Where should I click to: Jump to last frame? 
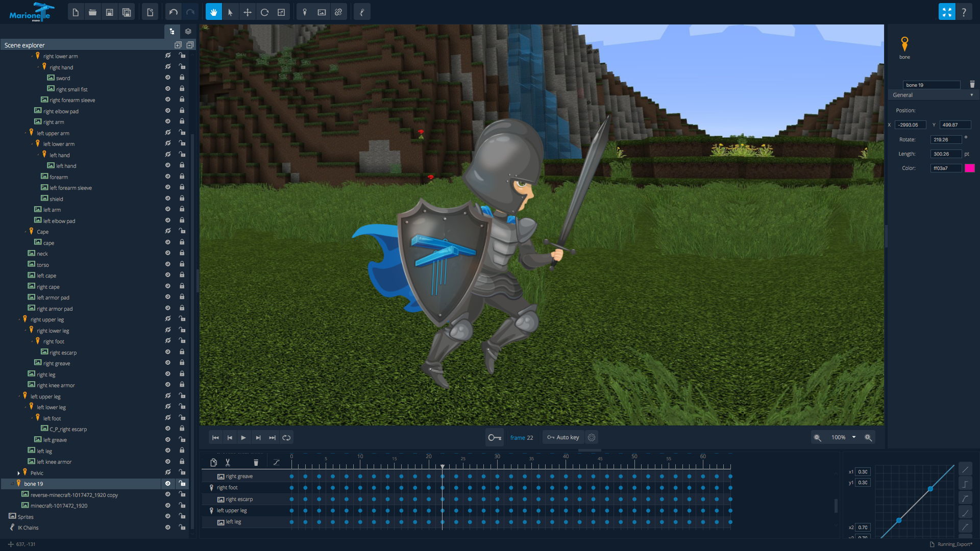click(x=272, y=438)
